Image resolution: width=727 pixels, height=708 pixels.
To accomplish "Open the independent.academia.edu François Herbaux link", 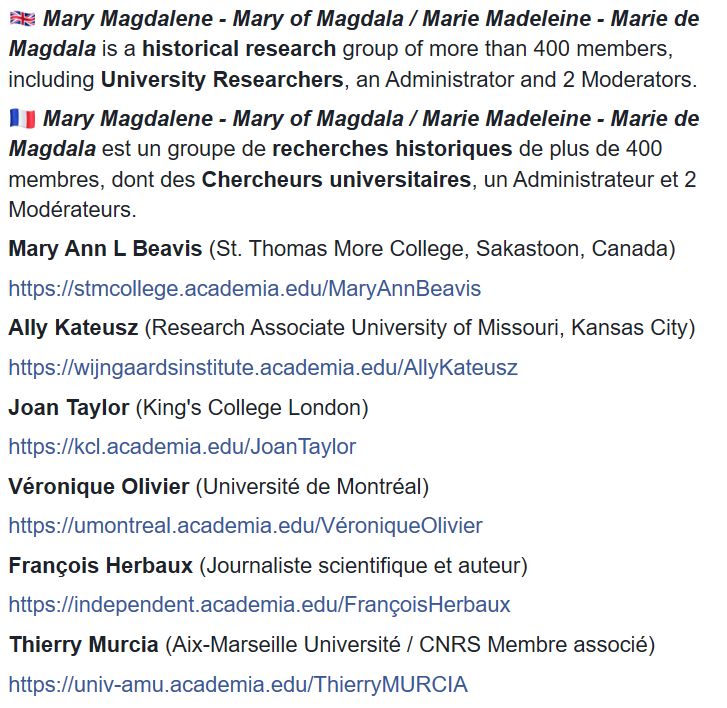I will (x=259, y=605).
